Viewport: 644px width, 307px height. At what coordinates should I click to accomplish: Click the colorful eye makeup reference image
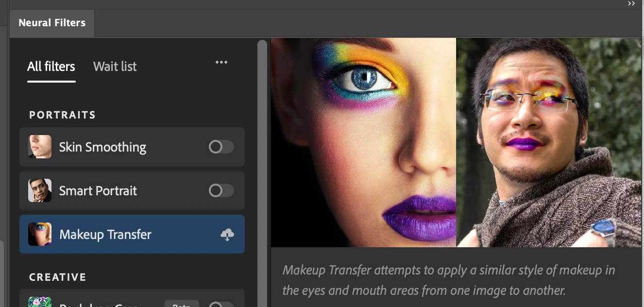pyautogui.click(x=363, y=142)
